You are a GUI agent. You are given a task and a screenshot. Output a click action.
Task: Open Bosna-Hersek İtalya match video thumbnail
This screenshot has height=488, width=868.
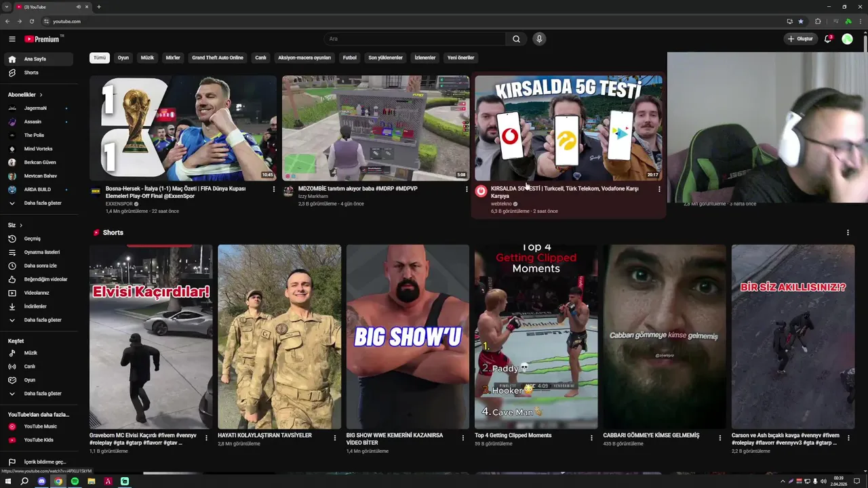point(183,128)
